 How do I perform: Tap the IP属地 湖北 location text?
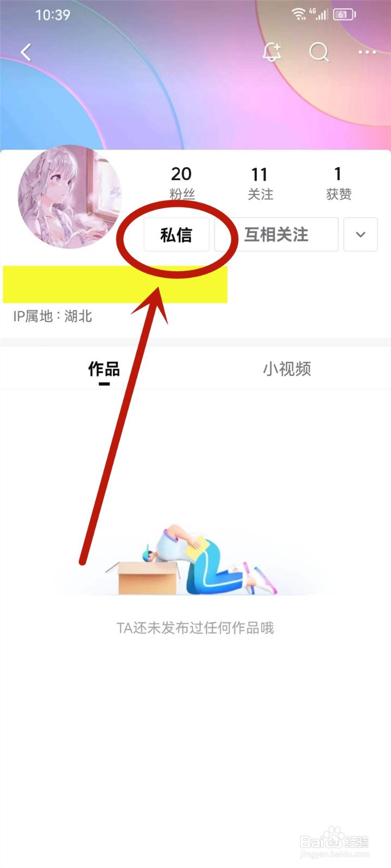click(x=53, y=316)
